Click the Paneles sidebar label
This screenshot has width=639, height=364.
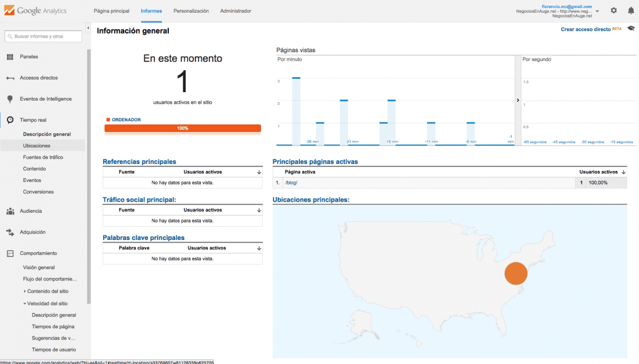[29, 57]
